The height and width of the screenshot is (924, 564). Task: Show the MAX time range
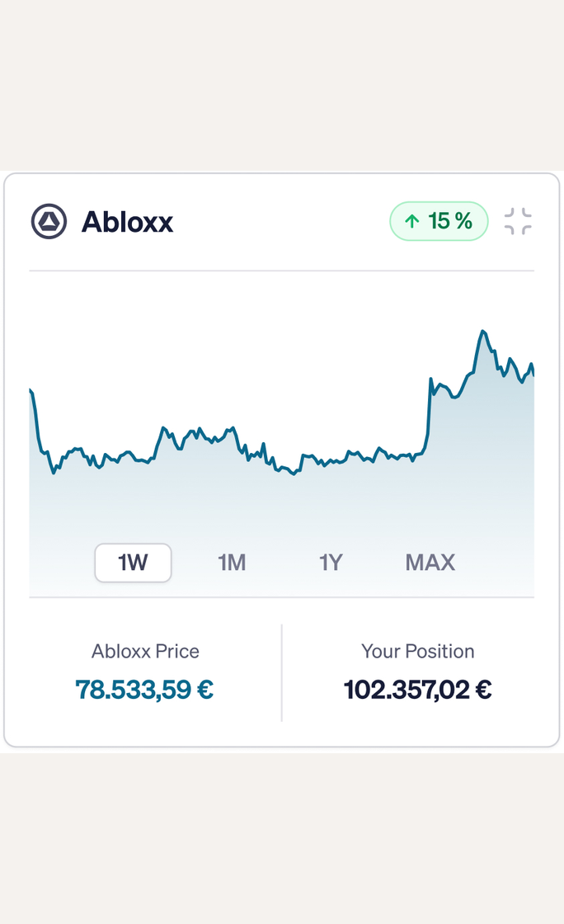click(x=430, y=563)
